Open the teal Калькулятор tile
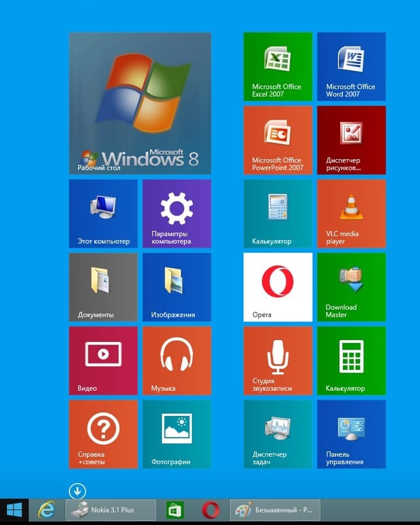The height and width of the screenshot is (525, 420). pyautogui.click(x=278, y=213)
